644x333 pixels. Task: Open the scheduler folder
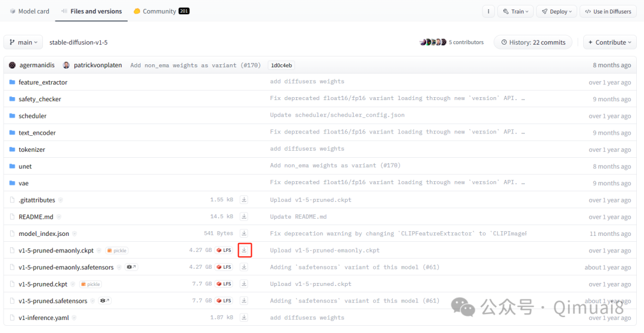coord(32,116)
